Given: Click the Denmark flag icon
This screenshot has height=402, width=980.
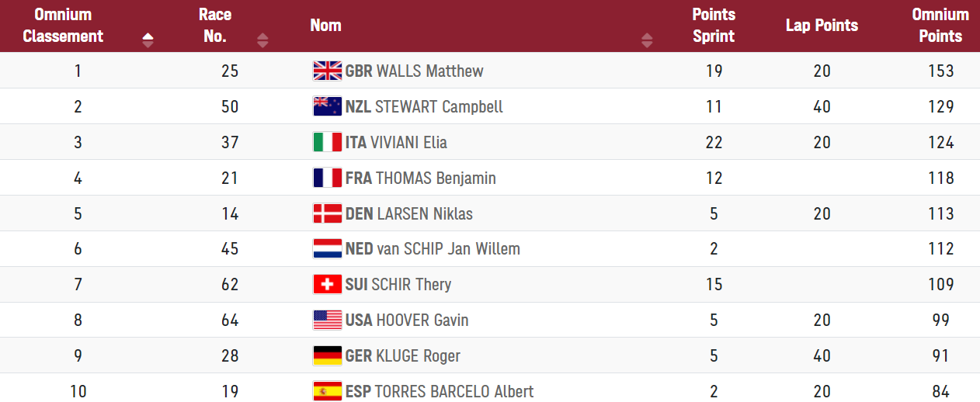Looking at the screenshot, I should (x=327, y=213).
